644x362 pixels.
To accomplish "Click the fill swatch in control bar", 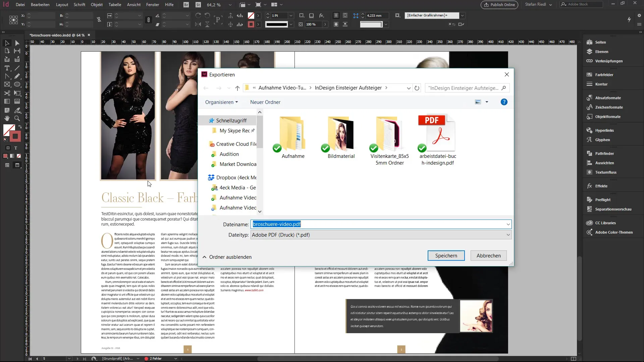I will click(x=251, y=15).
